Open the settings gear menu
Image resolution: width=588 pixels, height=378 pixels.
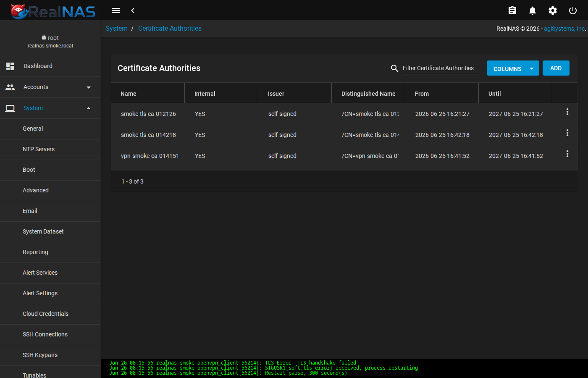coord(553,10)
